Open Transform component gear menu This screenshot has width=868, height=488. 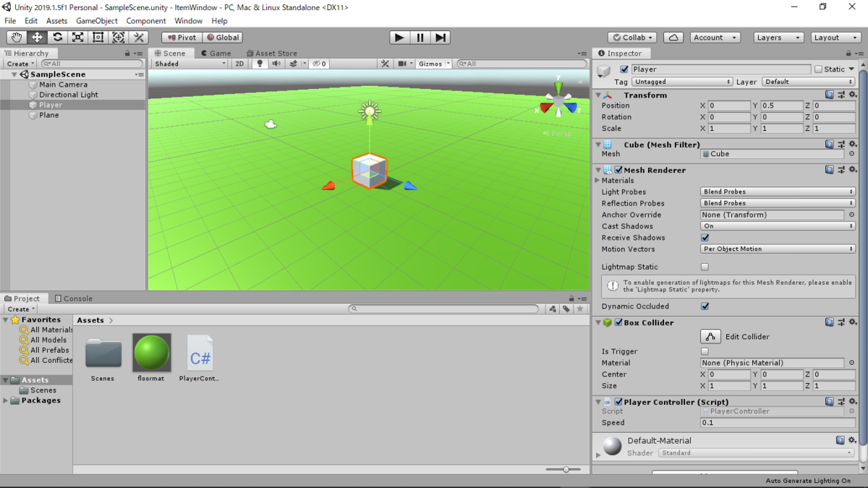click(x=852, y=95)
